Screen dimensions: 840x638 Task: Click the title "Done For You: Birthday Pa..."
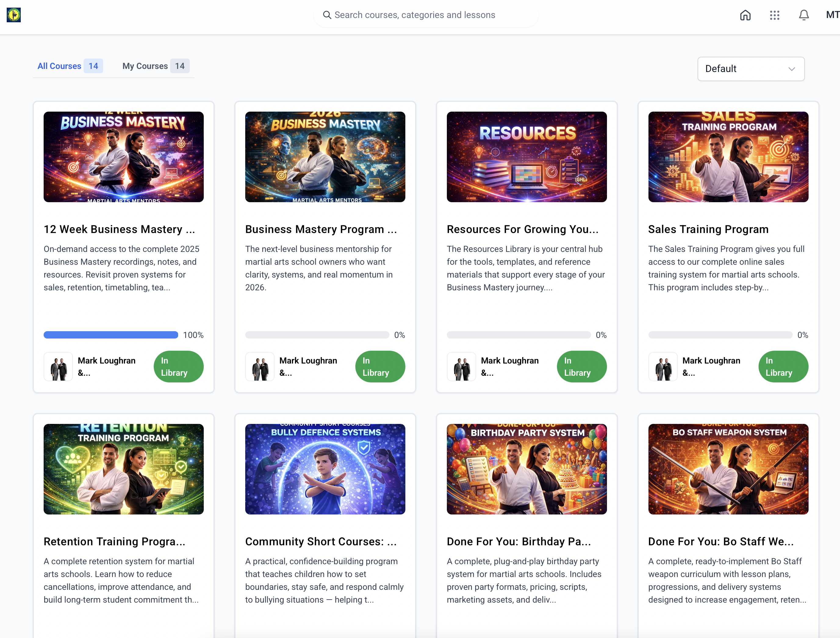click(519, 542)
